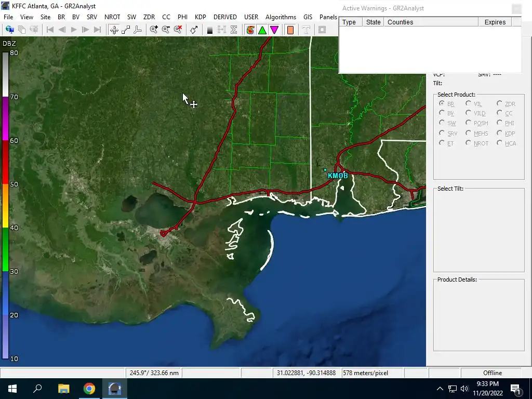Image resolution: width=532 pixels, height=399 pixels.
Task: Click the 578 meters/pixel status field
Action: [x=372, y=373]
